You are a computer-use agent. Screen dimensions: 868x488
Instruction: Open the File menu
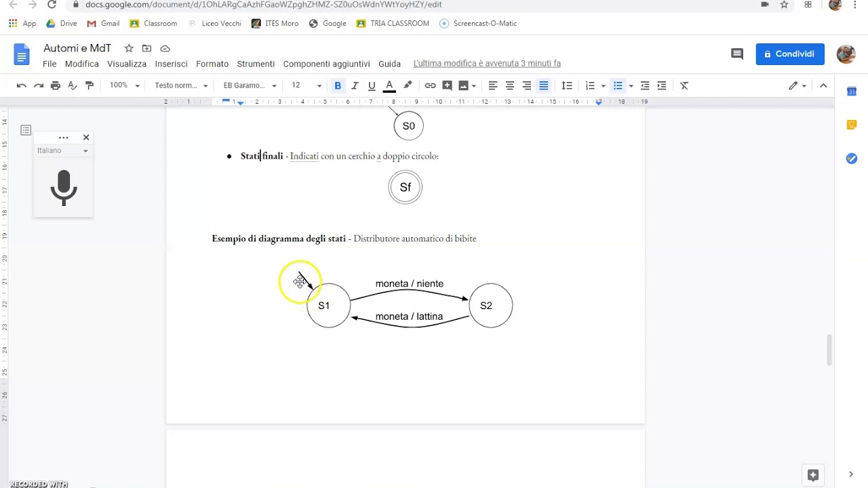pyautogui.click(x=50, y=64)
